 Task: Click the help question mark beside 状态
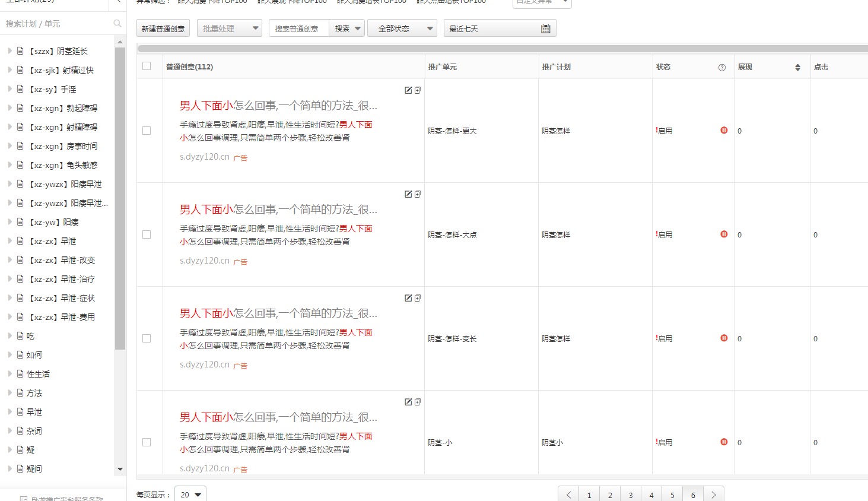click(722, 68)
